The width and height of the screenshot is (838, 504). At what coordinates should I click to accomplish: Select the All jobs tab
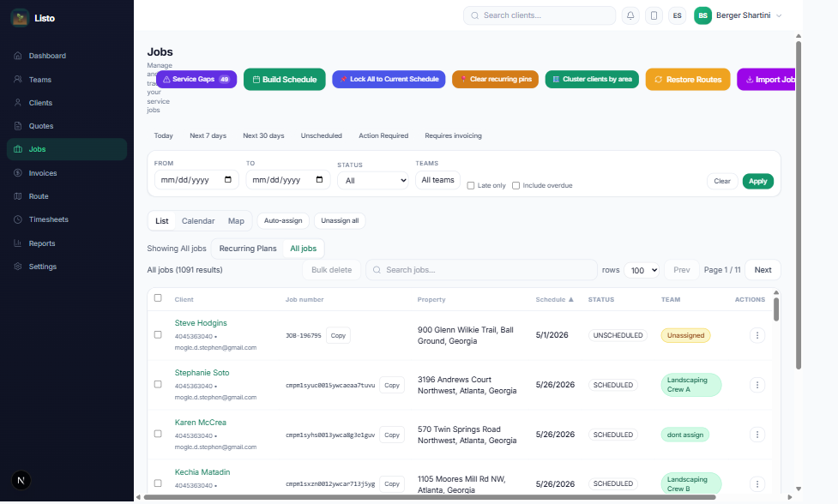coord(303,249)
